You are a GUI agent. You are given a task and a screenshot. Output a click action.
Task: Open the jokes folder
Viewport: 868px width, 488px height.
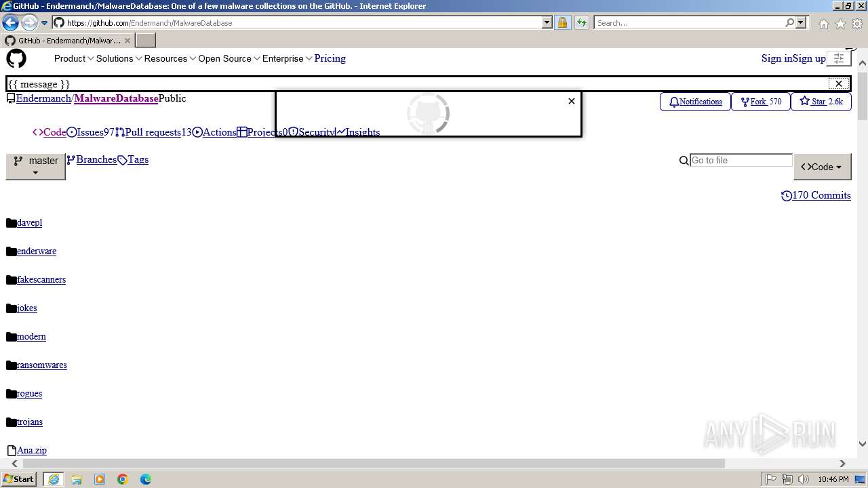coord(27,308)
